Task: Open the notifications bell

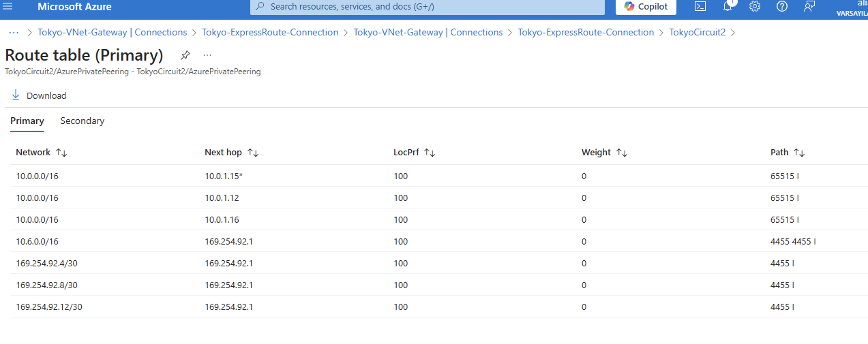Action: tap(728, 6)
